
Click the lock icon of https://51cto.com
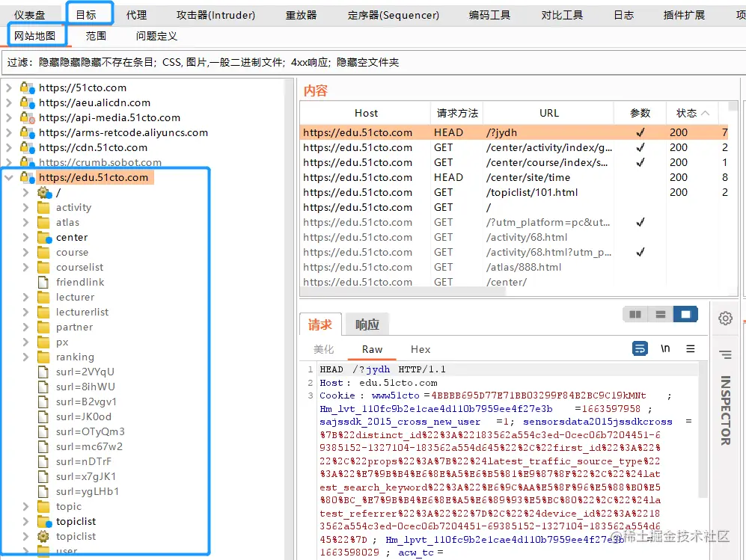pyautogui.click(x=27, y=88)
